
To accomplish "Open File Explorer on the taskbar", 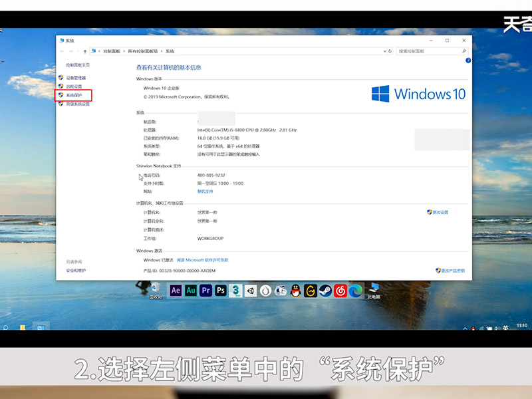I will [23, 327].
